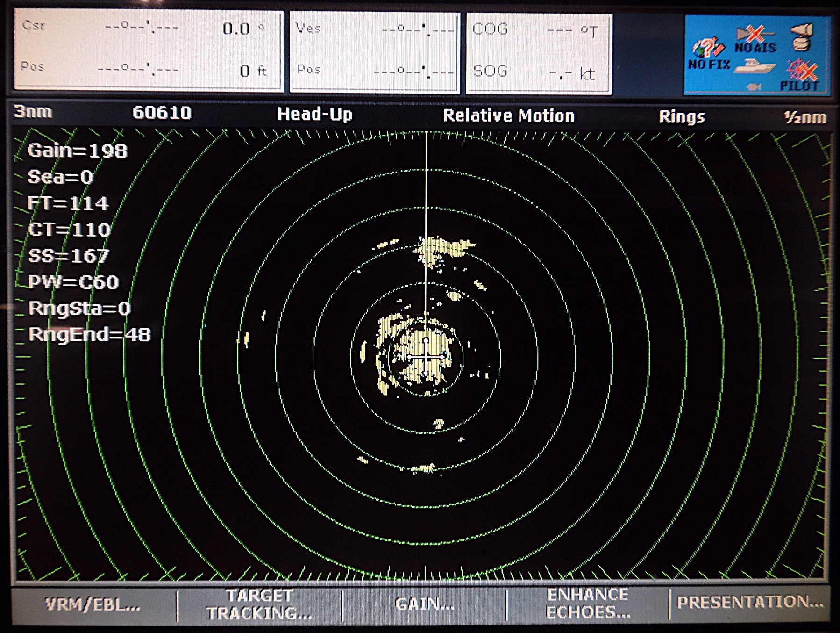The width and height of the screenshot is (840, 633).
Task: Click the COG SOG data box
Action: [x=539, y=53]
